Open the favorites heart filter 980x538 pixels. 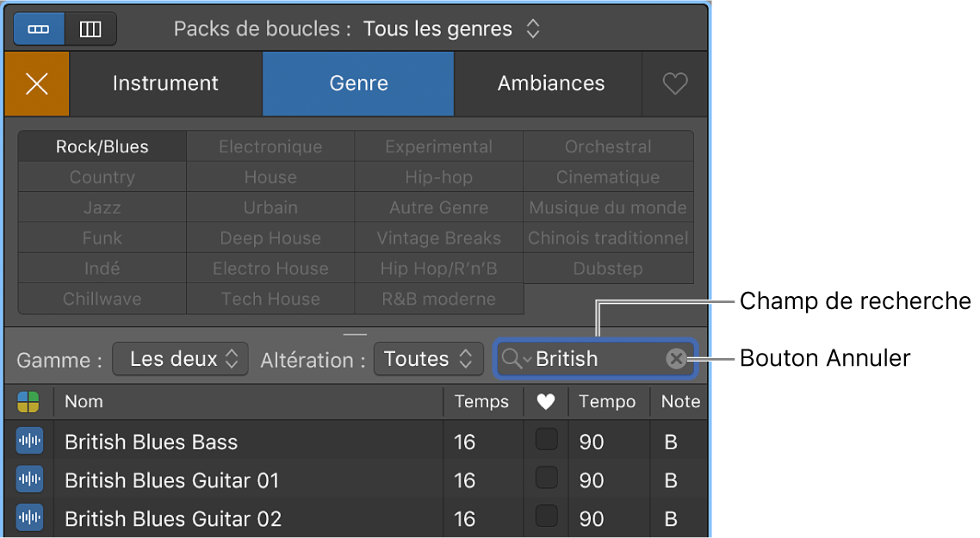[675, 83]
